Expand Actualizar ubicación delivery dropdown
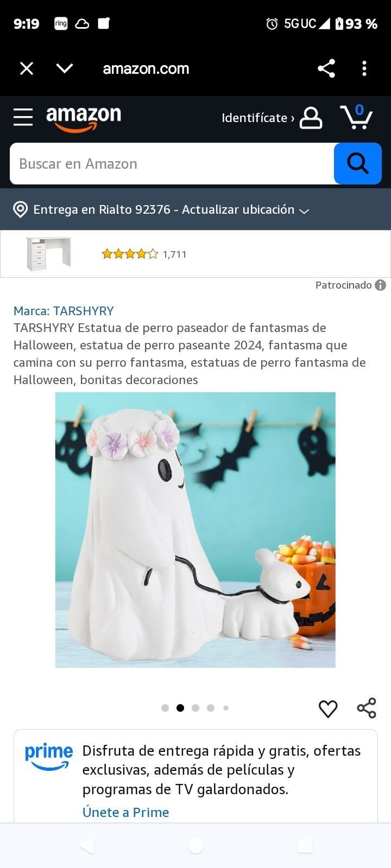391x868 pixels. [x=304, y=210]
